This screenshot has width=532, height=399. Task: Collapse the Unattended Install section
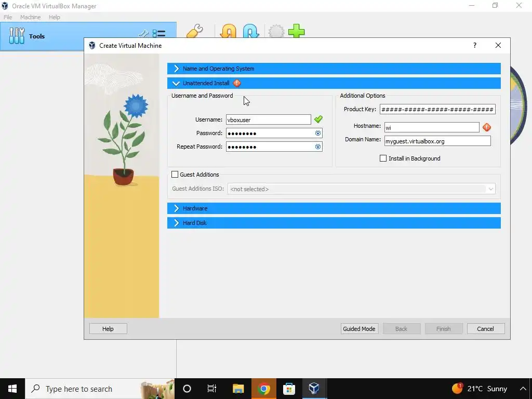click(334, 83)
